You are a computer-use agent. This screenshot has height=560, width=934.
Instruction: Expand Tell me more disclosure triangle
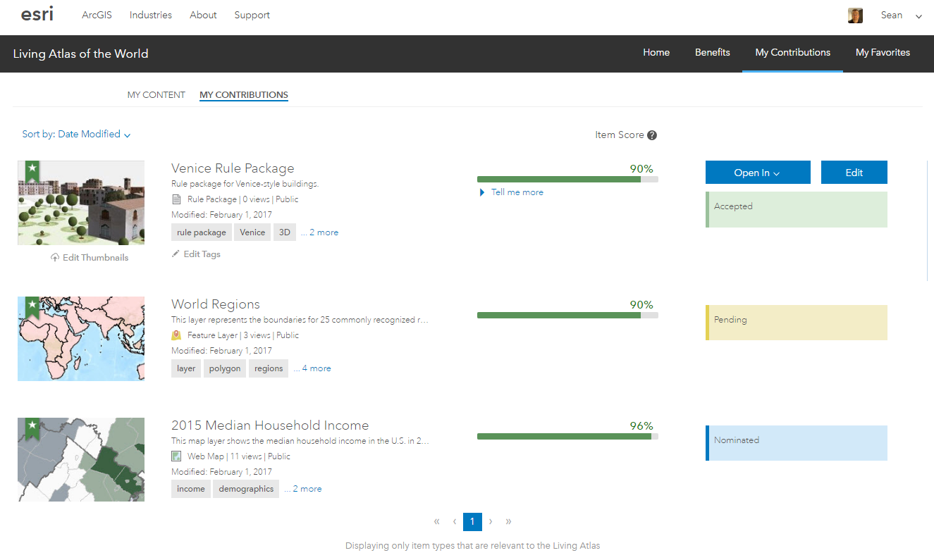click(482, 192)
